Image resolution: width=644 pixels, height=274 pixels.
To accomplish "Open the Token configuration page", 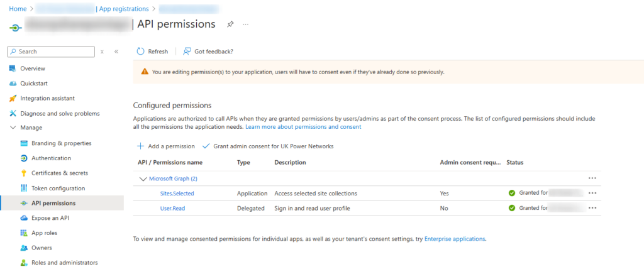I will coord(58,189).
